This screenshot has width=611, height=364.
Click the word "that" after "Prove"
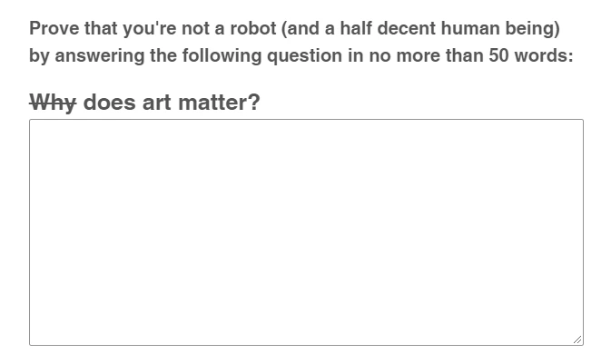coord(102,28)
